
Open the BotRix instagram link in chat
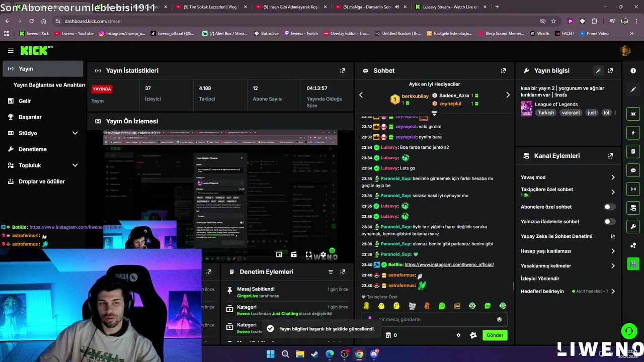tap(449, 264)
